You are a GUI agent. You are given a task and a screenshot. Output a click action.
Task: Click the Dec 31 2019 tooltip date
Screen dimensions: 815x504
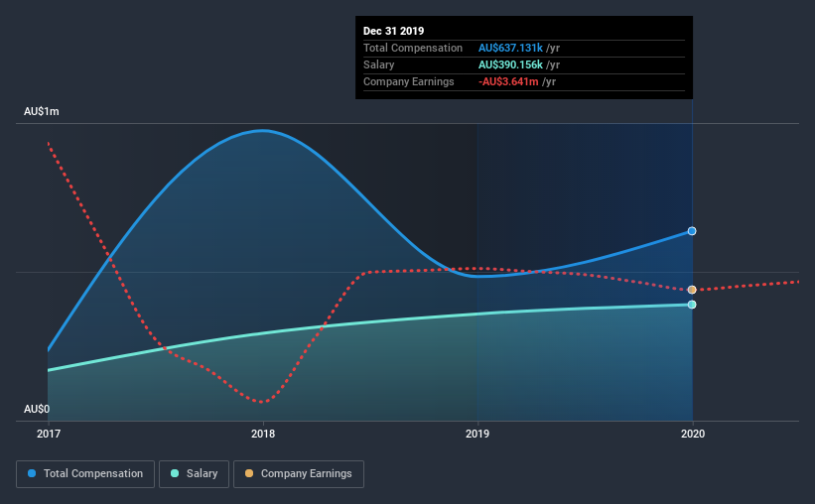pos(393,31)
